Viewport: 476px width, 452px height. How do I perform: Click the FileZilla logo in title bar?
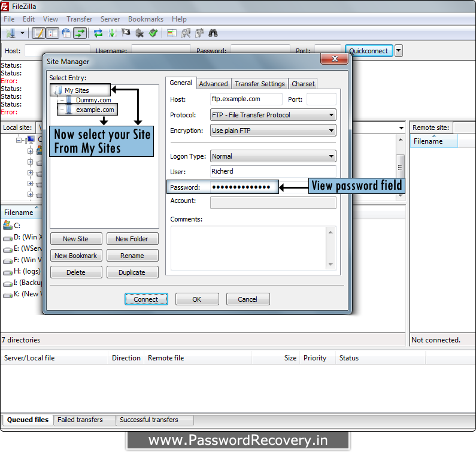(x=5, y=6)
